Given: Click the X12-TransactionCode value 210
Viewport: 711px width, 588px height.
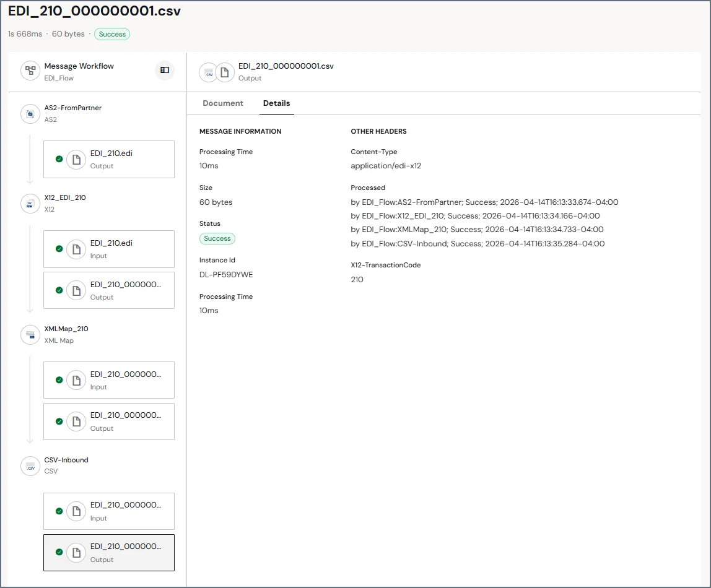Looking at the screenshot, I should 357,280.
